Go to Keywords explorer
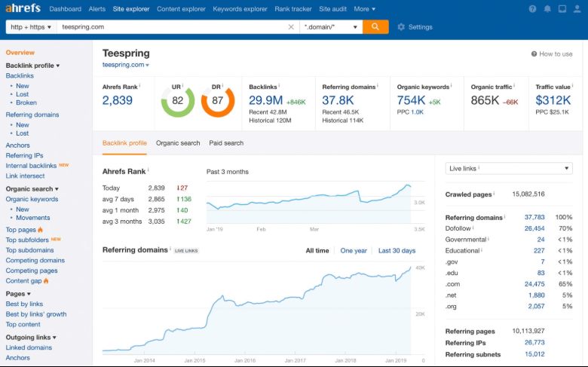The width and height of the screenshot is (588, 367). [x=240, y=9]
